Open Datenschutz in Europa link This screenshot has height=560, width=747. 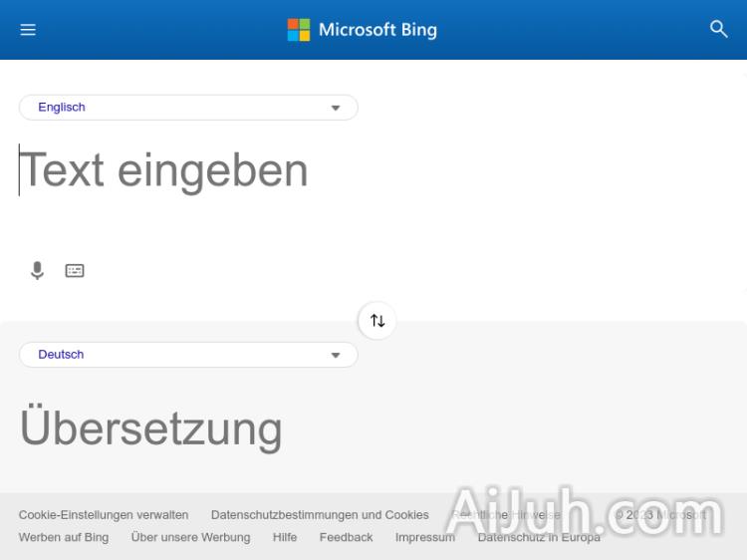pos(539,537)
